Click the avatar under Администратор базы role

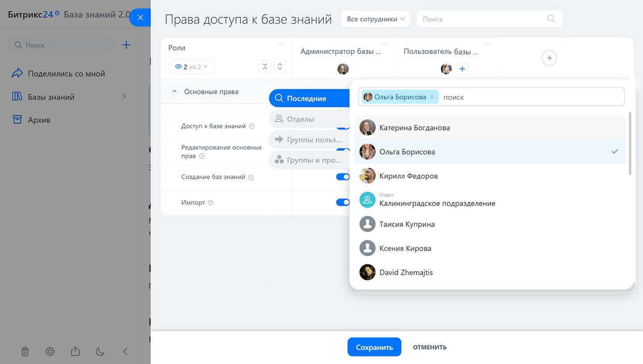point(343,69)
